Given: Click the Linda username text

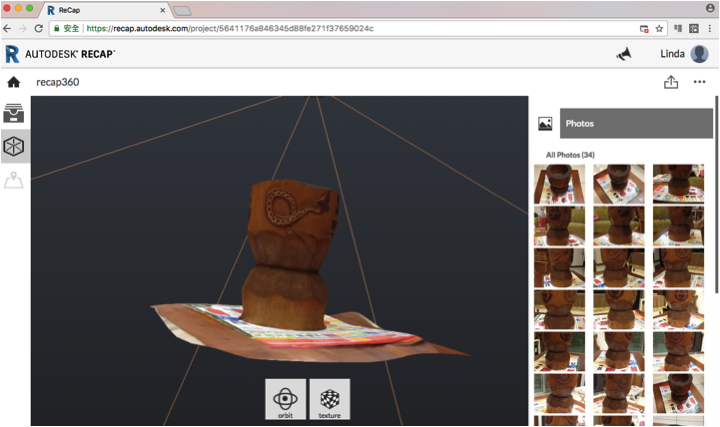Looking at the screenshot, I should [672, 54].
